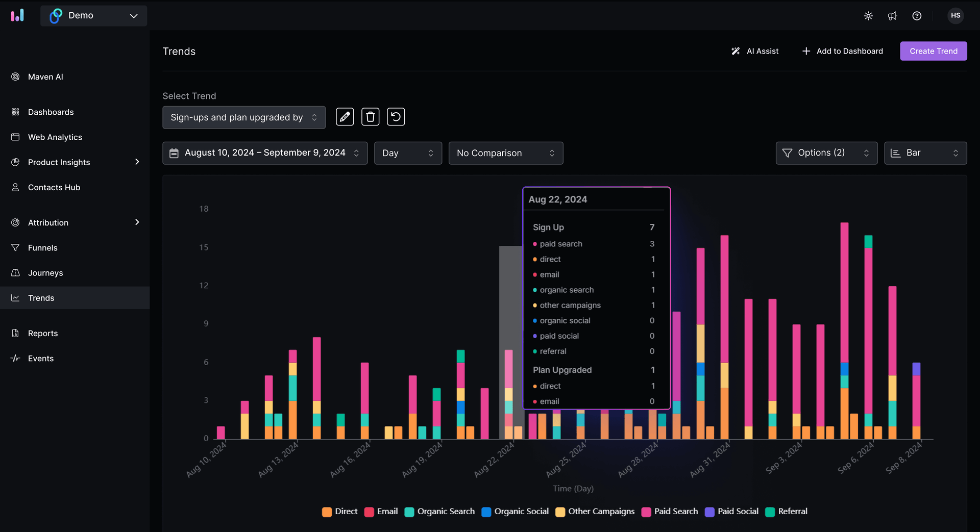Reset the trend with the undo icon

tap(396, 117)
